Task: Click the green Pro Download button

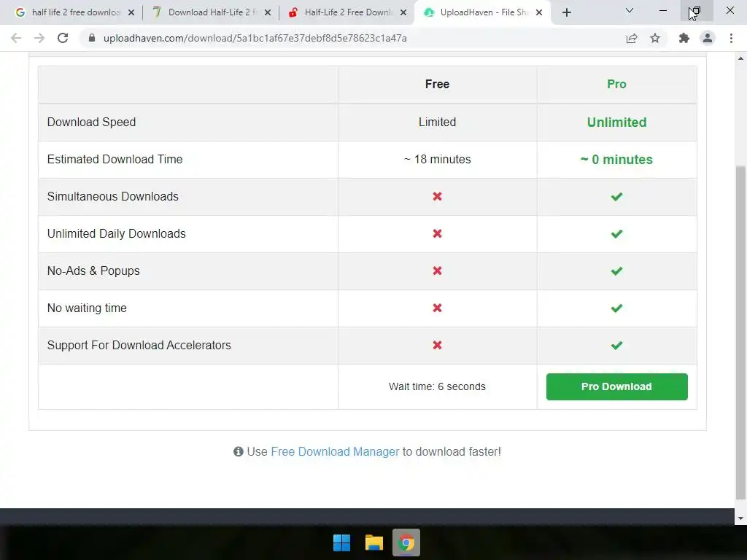Action: (x=616, y=386)
